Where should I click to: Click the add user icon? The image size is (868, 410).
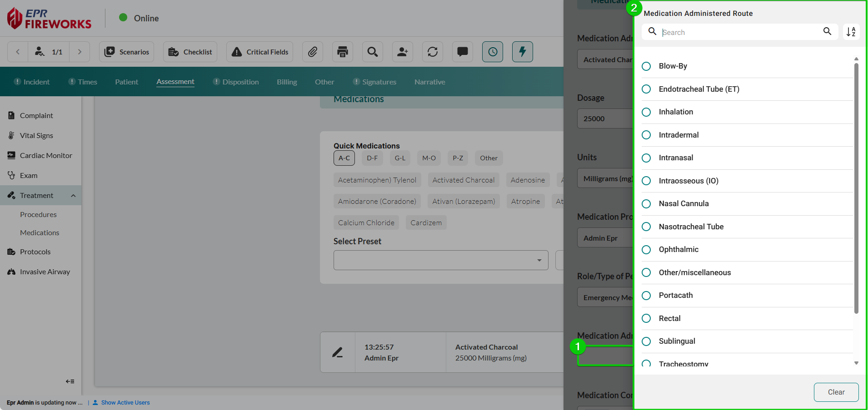pos(403,52)
